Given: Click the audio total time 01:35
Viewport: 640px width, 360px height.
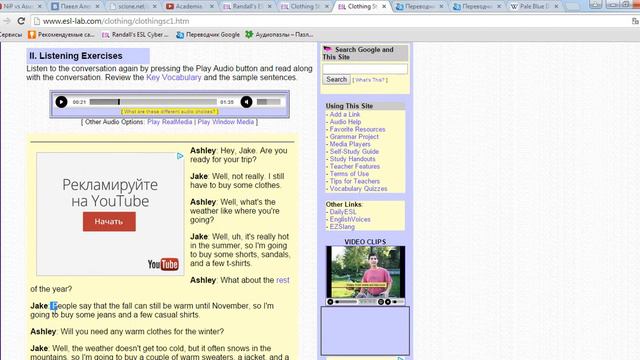Looking at the screenshot, I should [227, 102].
